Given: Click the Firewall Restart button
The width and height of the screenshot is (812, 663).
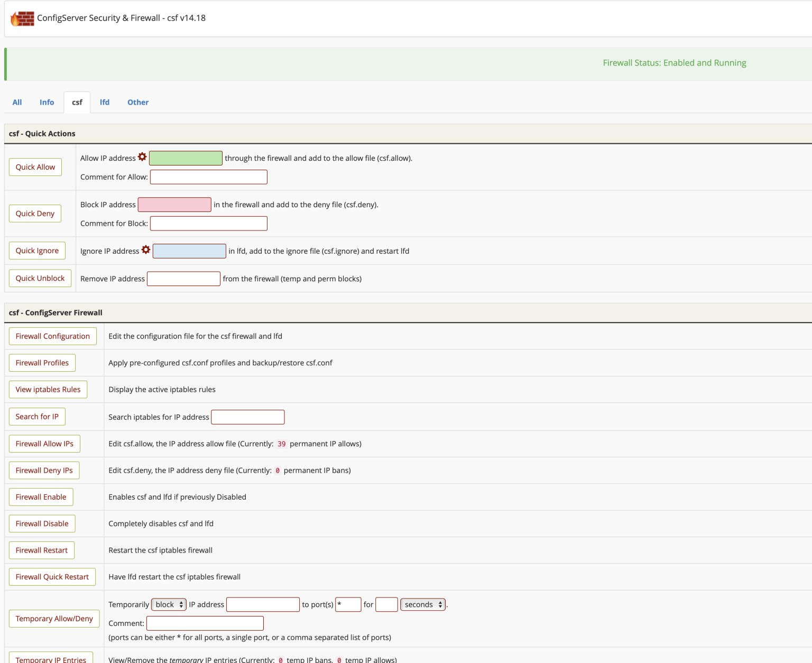Looking at the screenshot, I should pos(42,550).
